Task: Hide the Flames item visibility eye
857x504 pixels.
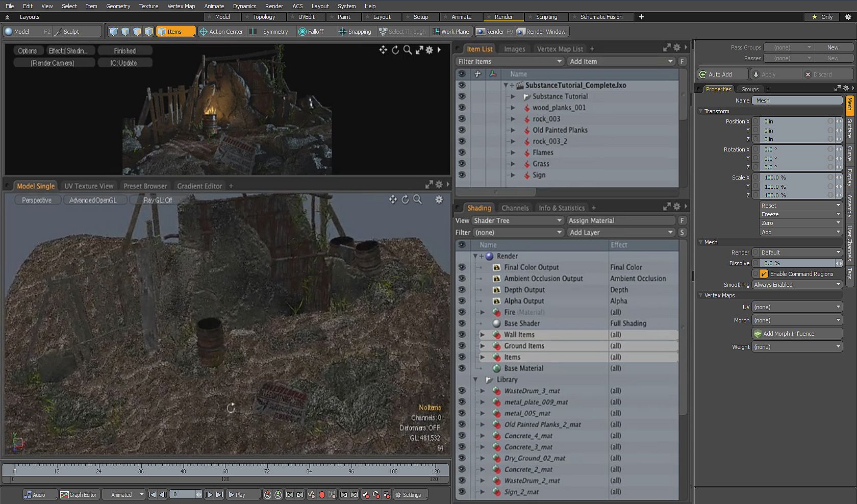Action: click(x=462, y=153)
